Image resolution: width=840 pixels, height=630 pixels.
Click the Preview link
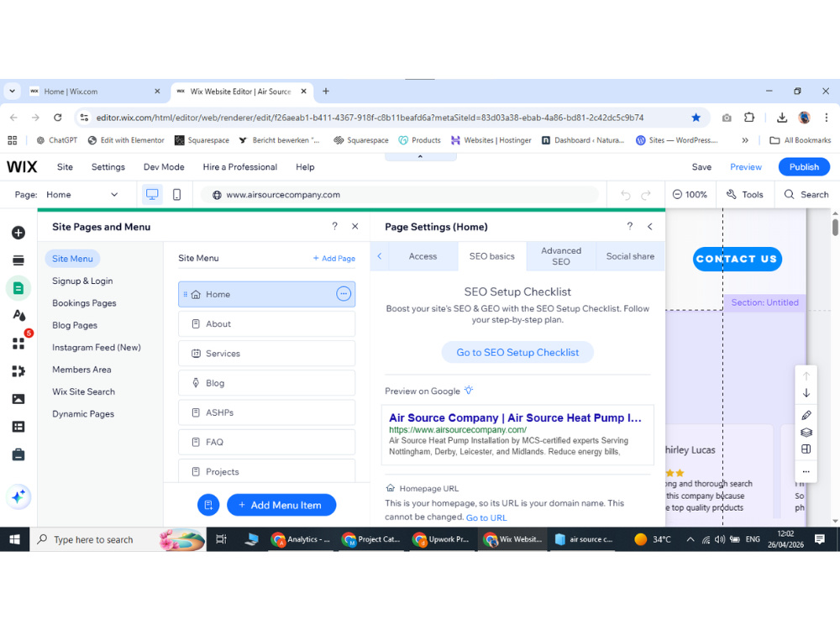[746, 167]
